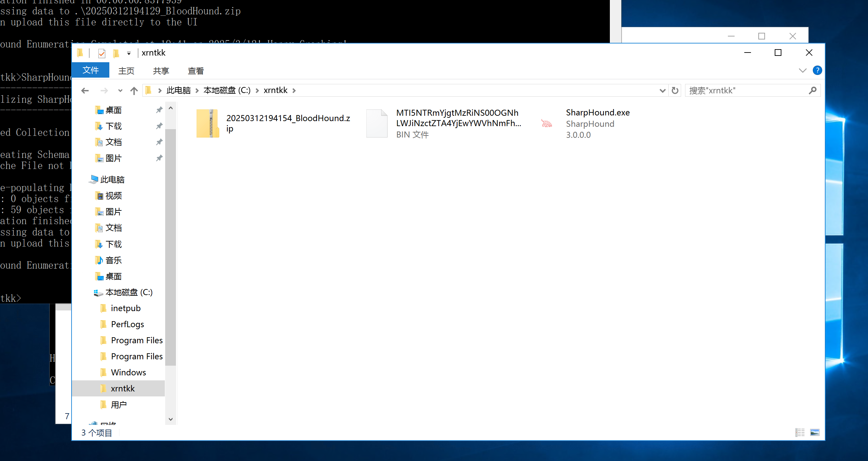Click the forward navigation arrow
The image size is (868, 461).
pos(104,90)
